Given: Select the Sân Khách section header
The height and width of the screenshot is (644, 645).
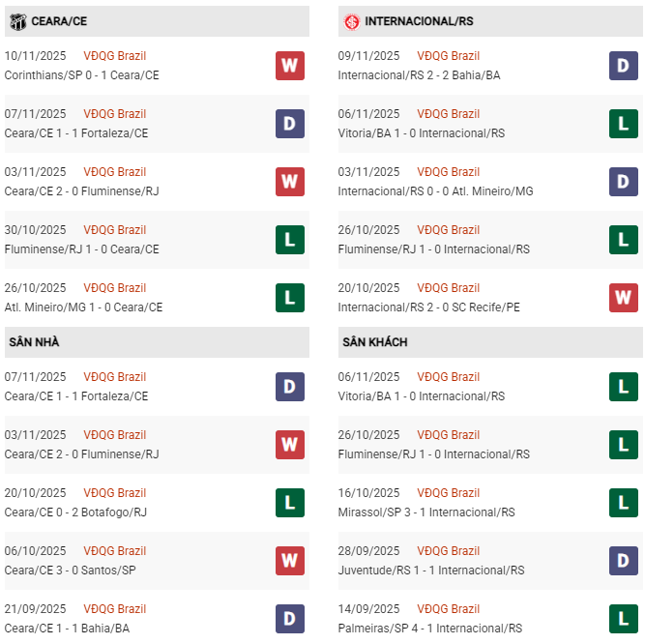Looking at the screenshot, I should coord(374,342).
